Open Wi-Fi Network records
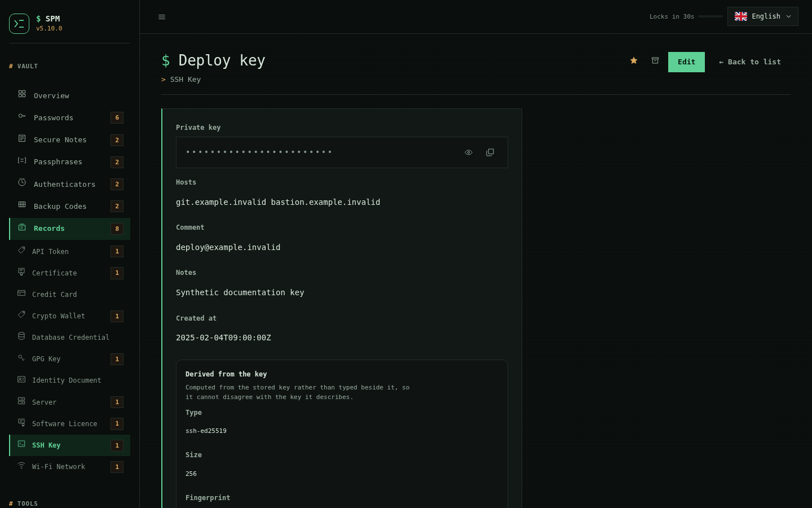Image resolution: width=812 pixels, height=508 pixels. pos(70,466)
